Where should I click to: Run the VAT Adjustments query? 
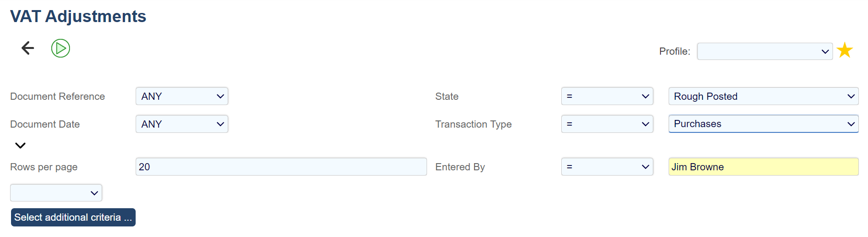coord(60,48)
